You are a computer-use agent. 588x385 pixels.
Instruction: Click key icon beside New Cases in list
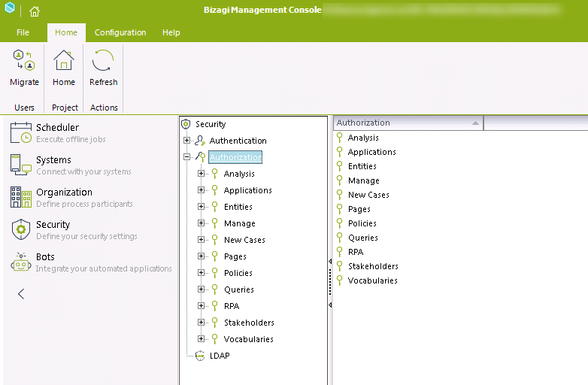339,195
